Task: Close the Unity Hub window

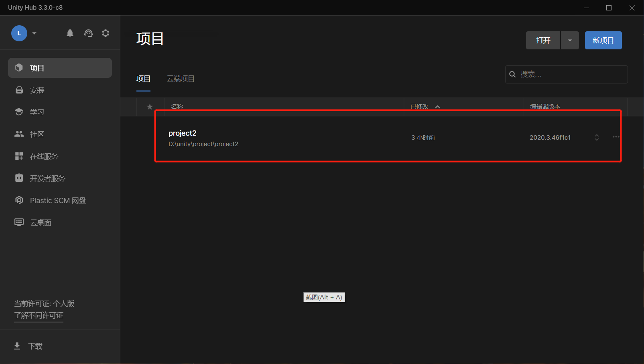Action: point(632,8)
